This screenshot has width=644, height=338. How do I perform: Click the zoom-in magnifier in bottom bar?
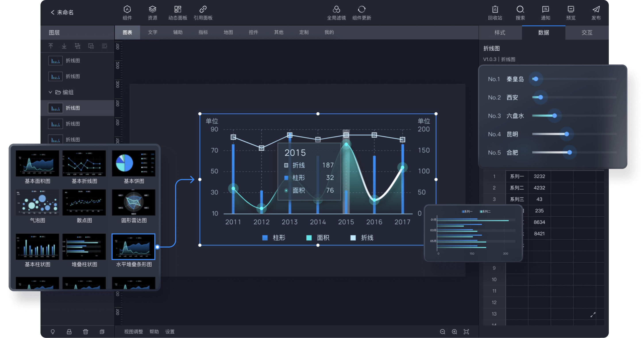pyautogui.click(x=454, y=332)
